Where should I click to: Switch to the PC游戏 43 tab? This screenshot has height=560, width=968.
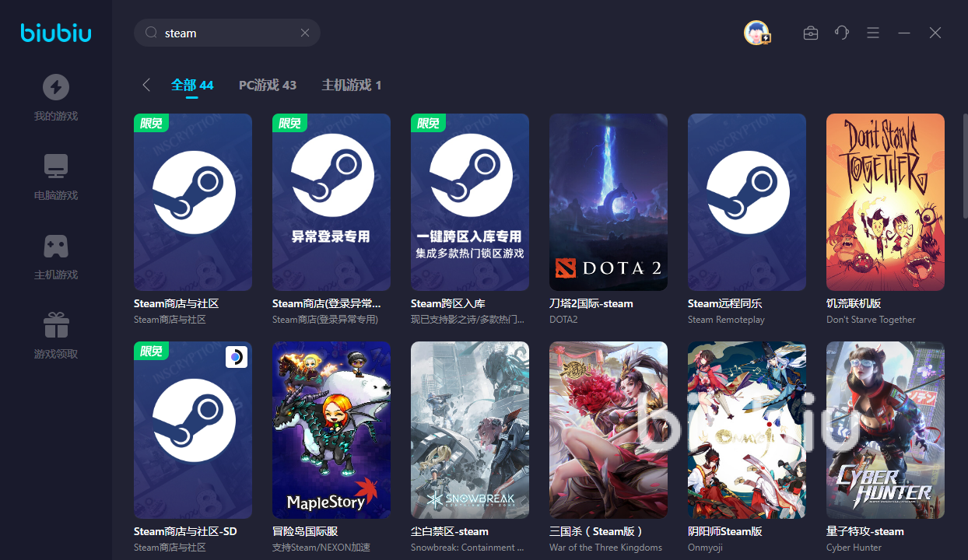(267, 85)
